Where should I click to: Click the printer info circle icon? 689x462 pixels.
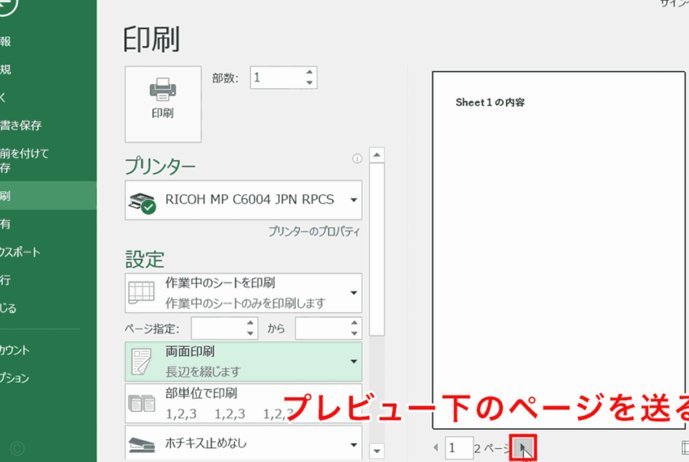tap(357, 159)
